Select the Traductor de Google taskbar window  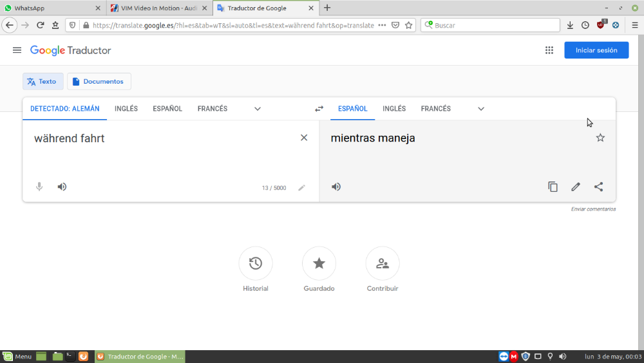click(x=140, y=357)
